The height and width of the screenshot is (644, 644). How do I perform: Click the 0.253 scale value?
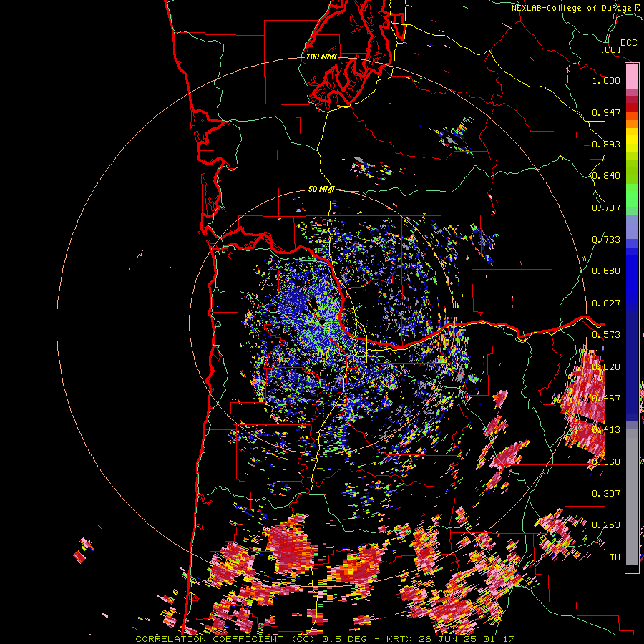click(x=606, y=525)
